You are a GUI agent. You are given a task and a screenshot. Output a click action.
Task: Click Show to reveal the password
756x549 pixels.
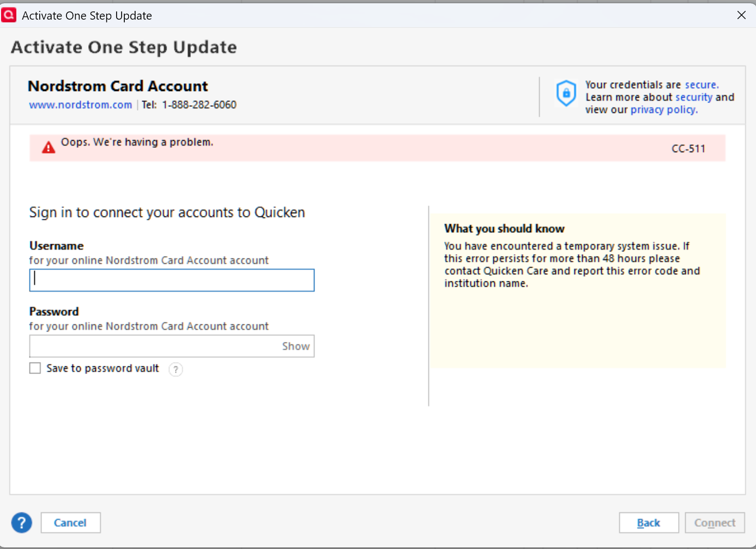(296, 346)
